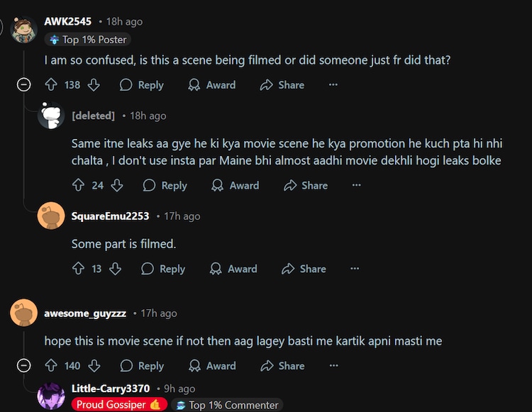Reply to awesome_guyzzz's comment
This screenshot has height=412, width=532.
pos(142,366)
